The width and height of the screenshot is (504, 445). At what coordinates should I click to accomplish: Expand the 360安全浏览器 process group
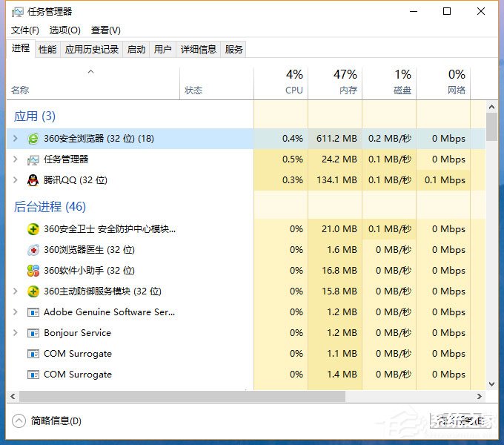(x=16, y=139)
